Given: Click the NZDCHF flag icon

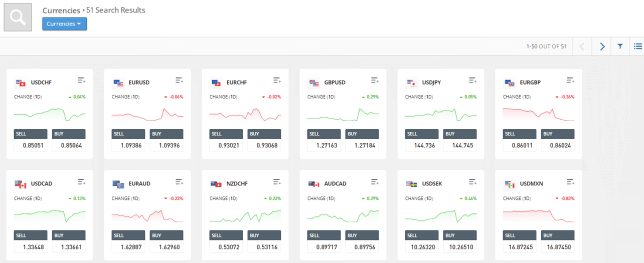Looking at the screenshot, I should (216, 184).
